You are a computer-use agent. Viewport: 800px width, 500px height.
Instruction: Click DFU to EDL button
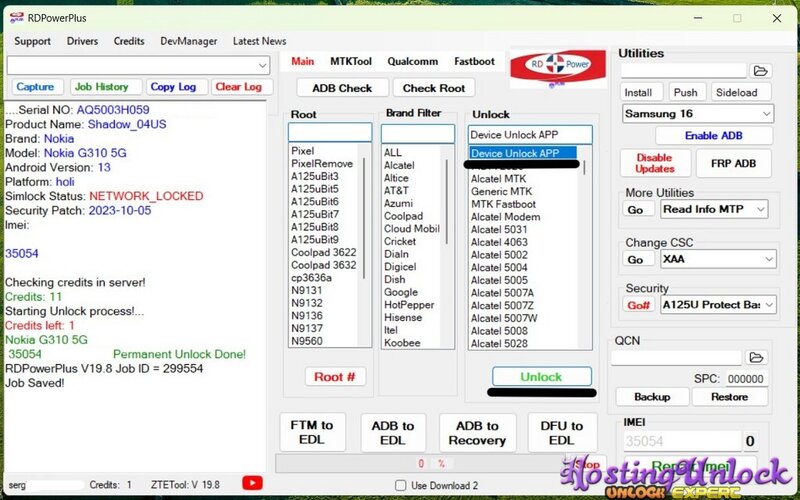tap(562, 433)
